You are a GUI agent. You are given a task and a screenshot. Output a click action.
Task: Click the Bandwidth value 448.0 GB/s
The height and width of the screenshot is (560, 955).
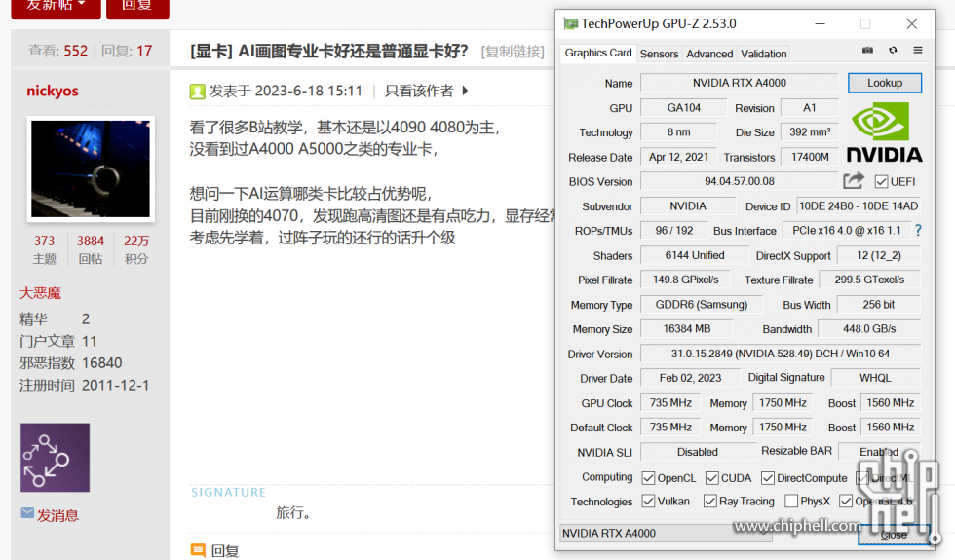(869, 329)
